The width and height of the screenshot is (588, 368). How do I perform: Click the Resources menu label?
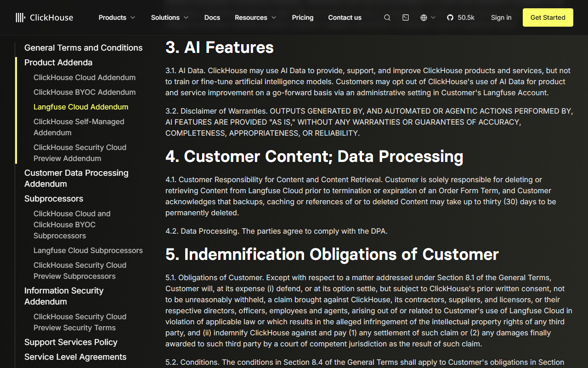(x=251, y=17)
